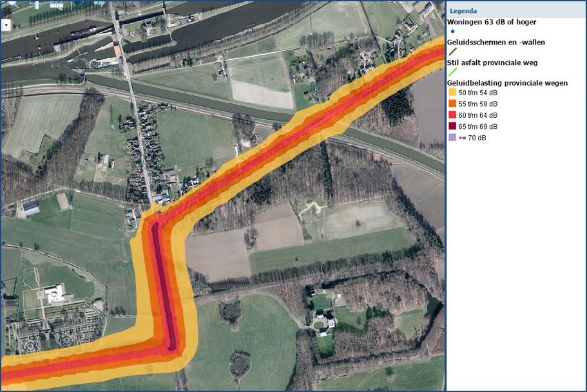
Task: Select 'Geluidbelasting provinciale wegen' legend heading
Action: 507,83
